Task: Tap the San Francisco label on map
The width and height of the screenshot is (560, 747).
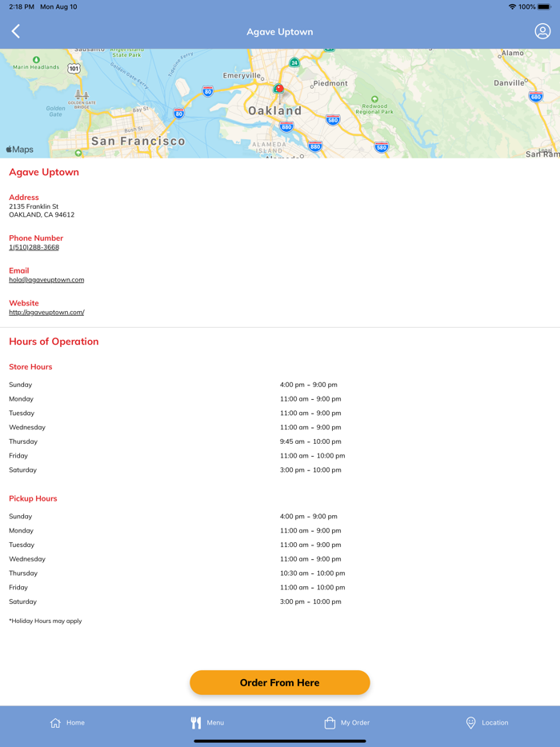Action: (138, 141)
